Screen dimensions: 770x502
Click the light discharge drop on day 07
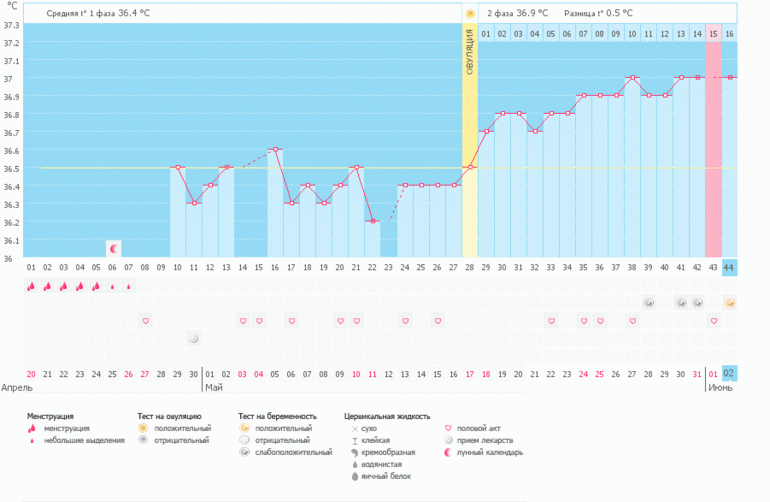129,286
